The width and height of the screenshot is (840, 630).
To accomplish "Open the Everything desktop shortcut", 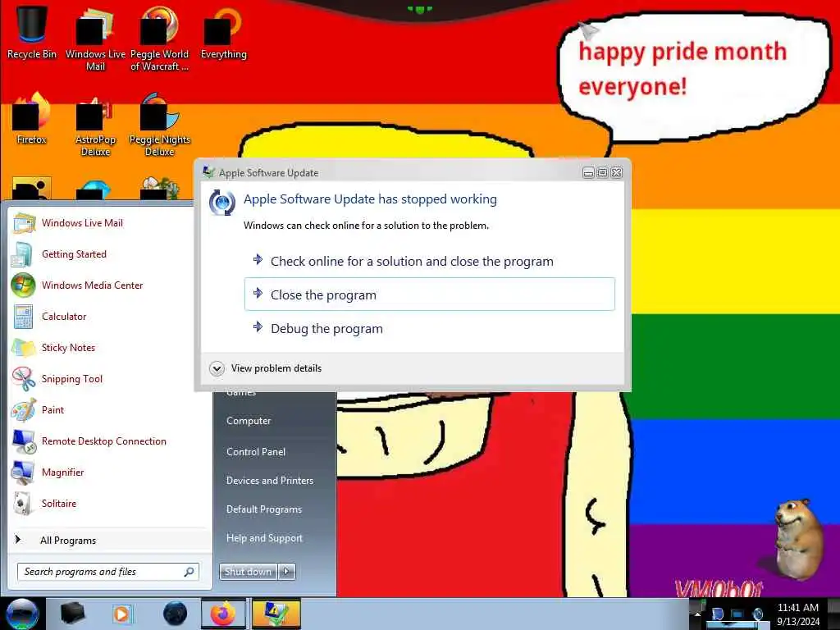I will click(223, 32).
